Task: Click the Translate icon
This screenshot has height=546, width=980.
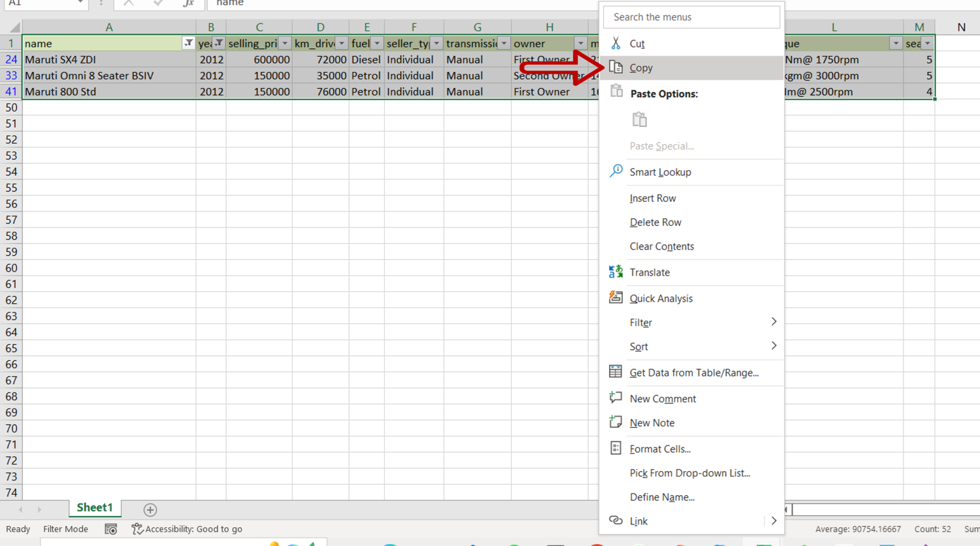Action: (615, 271)
